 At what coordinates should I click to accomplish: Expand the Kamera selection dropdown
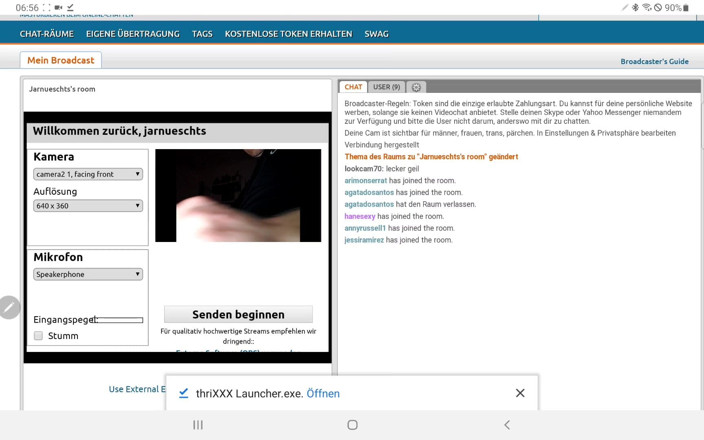tap(88, 174)
